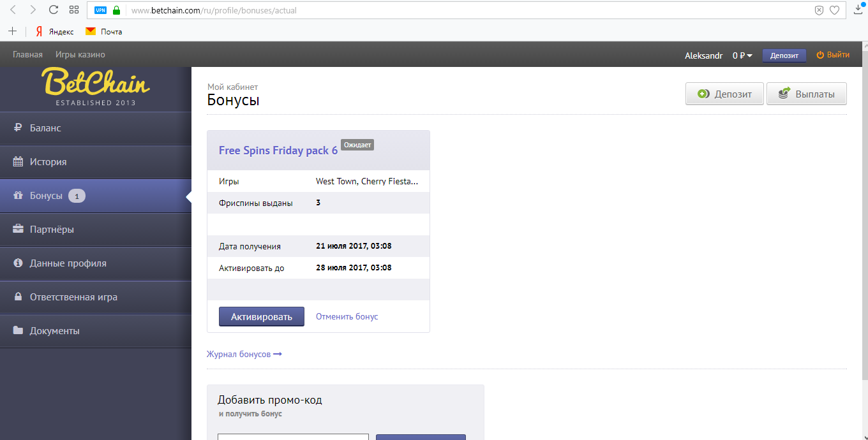The image size is (868, 440).
Task: Activate the Free Spins bonus with Активировать
Action: pos(261,317)
